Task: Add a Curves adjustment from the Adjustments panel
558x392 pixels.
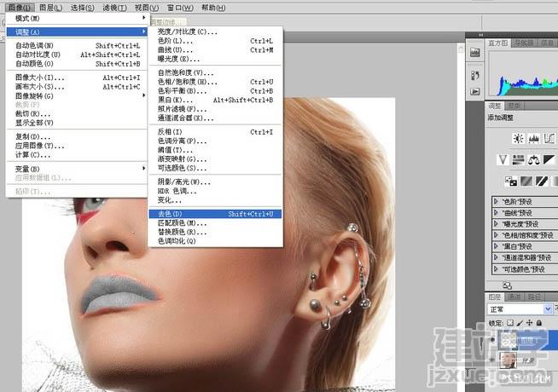Action: coord(549,139)
